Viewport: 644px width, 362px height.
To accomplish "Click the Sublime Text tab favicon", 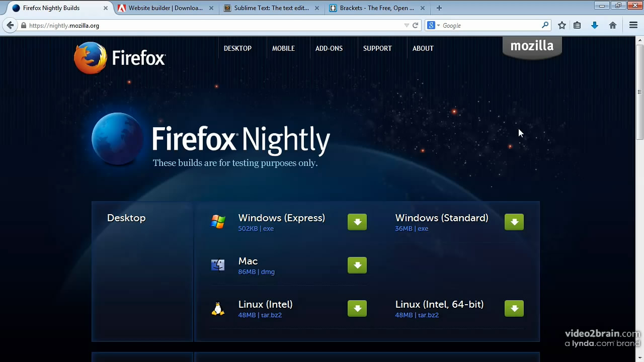I will point(227,8).
